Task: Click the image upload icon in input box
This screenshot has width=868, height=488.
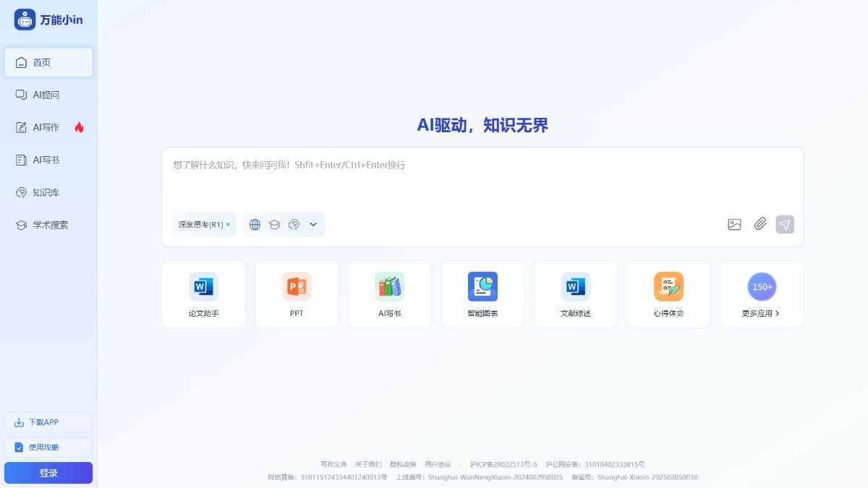Action: (x=733, y=224)
